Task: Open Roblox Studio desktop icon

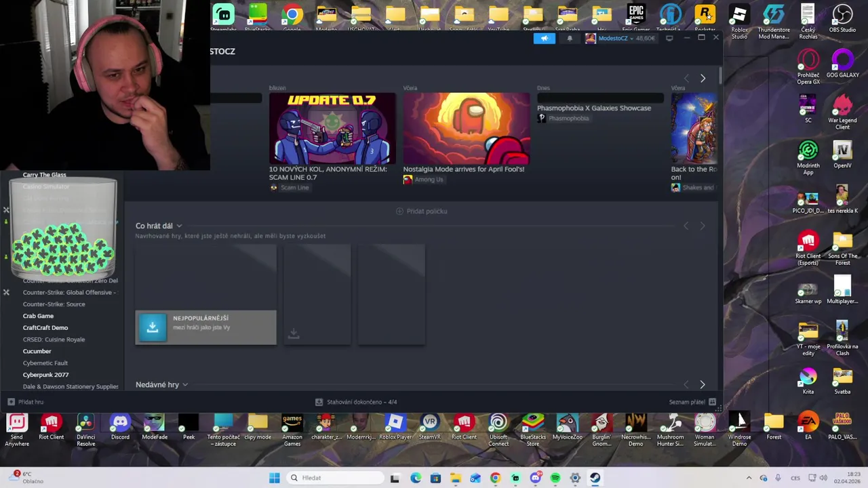Action: pos(739,21)
